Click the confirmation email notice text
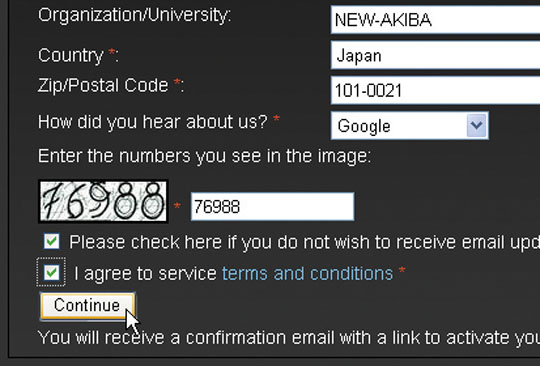The width and height of the screenshot is (540, 366). pos(289,337)
